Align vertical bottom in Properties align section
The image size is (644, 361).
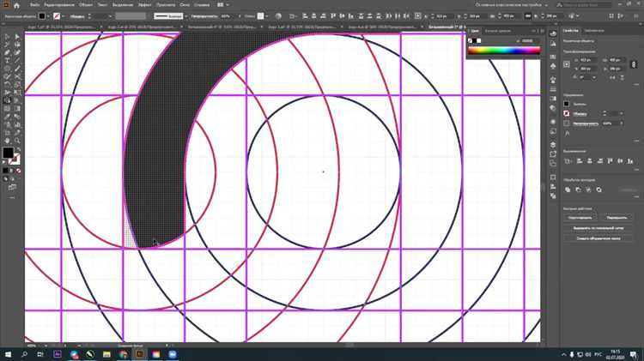[x=630, y=161]
